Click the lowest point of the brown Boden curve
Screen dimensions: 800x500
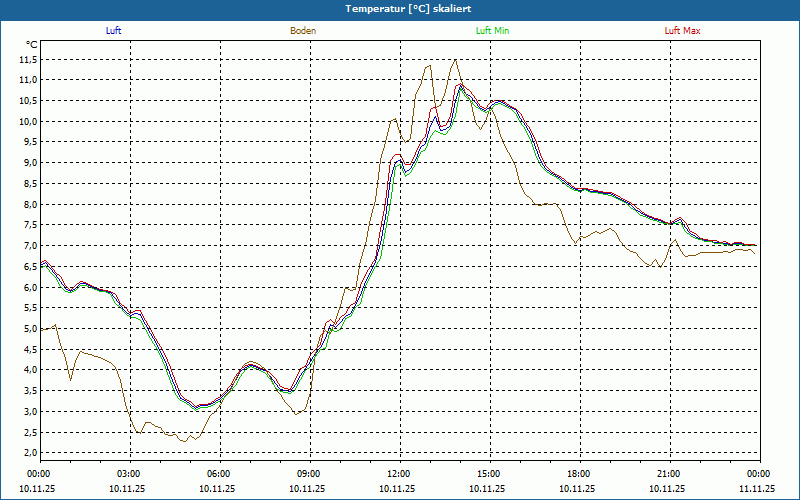[x=183, y=441]
